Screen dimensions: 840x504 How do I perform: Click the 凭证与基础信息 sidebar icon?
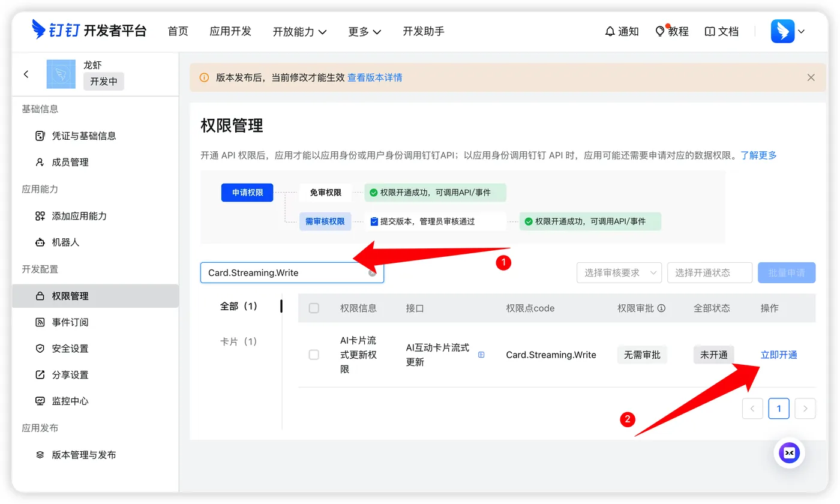click(x=40, y=136)
